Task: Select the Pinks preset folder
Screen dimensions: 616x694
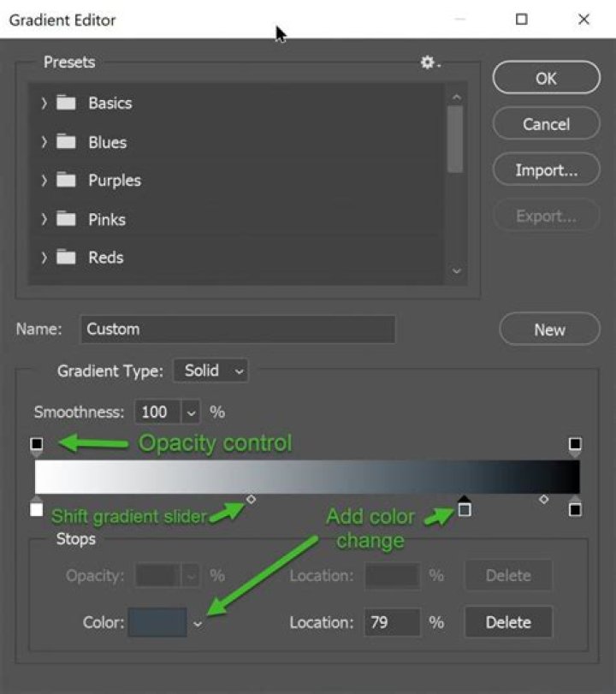Action: (x=106, y=220)
